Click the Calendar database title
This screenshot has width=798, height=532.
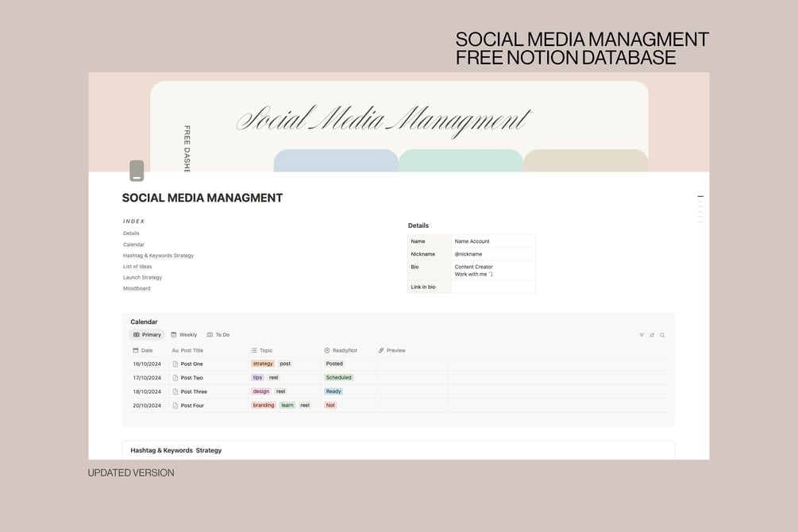pos(144,322)
